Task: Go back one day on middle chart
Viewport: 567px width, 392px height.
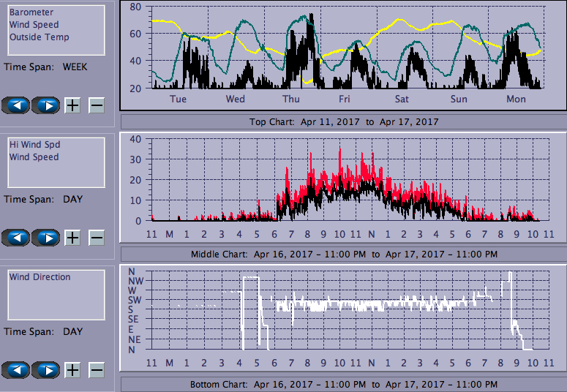Action: [18, 238]
